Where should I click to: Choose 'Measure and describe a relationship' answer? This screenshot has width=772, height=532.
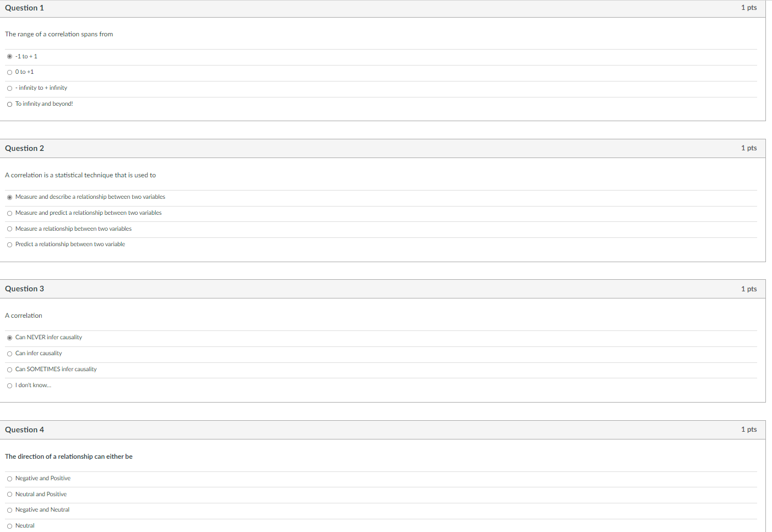tap(9, 197)
